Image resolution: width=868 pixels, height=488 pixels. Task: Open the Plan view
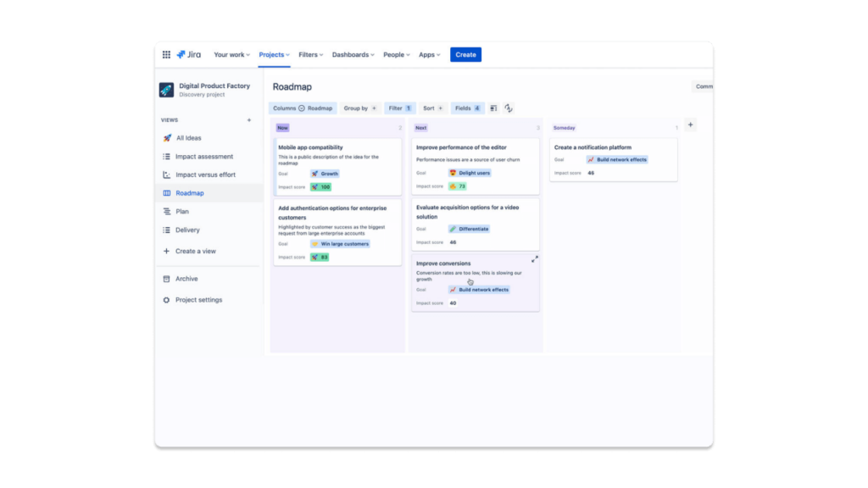(x=182, y=211)
